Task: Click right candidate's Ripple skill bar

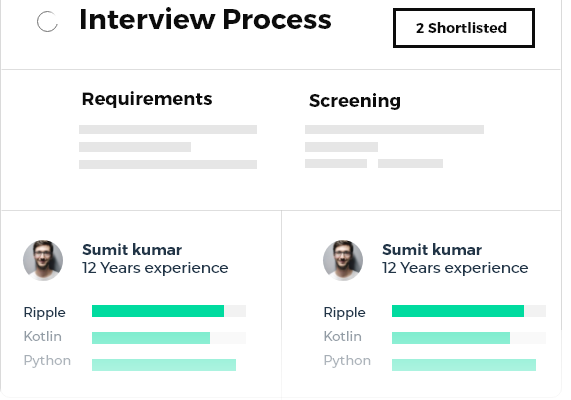Action: click(x=469, y=311)
